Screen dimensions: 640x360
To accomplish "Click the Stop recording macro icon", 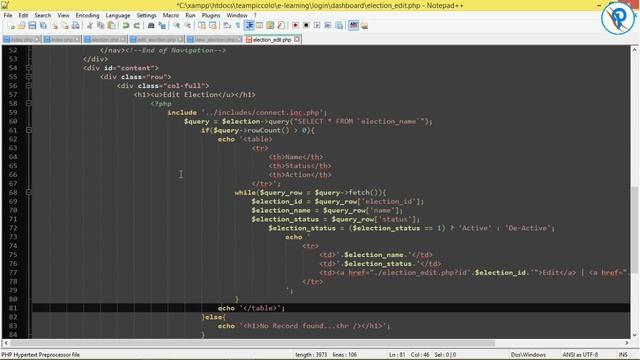I will point(306,26).
